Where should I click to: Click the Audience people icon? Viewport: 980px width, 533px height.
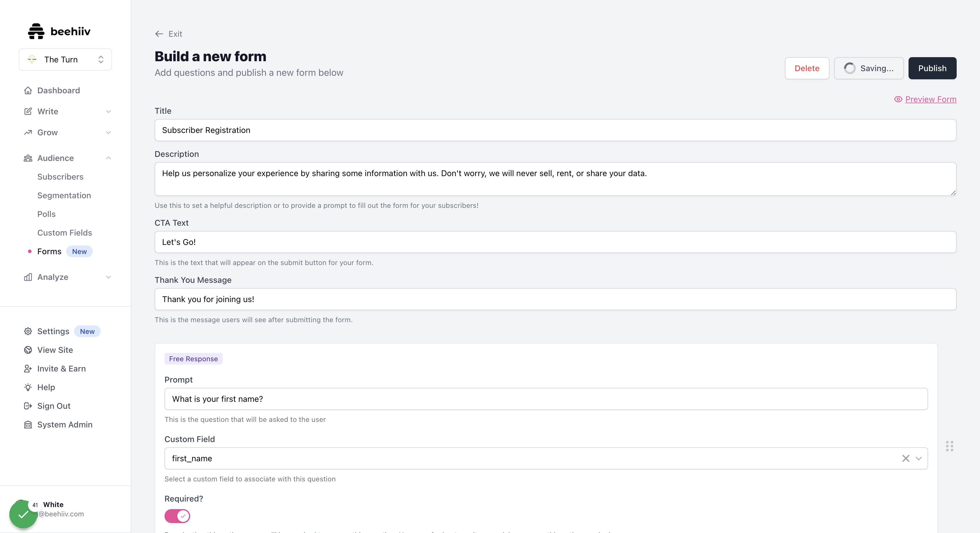coord(28,158)
